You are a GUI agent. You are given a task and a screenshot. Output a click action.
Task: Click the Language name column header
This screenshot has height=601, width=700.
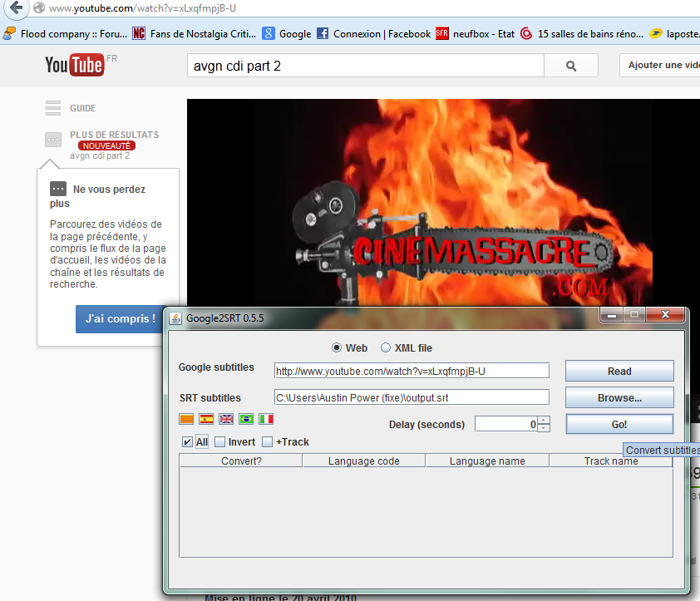487,461
